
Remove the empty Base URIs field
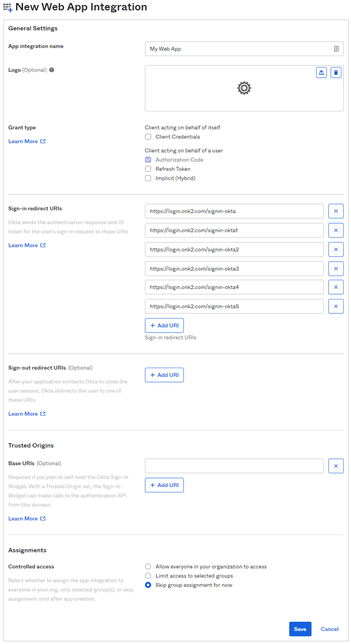pyautogui.click(x=336, y=466)
